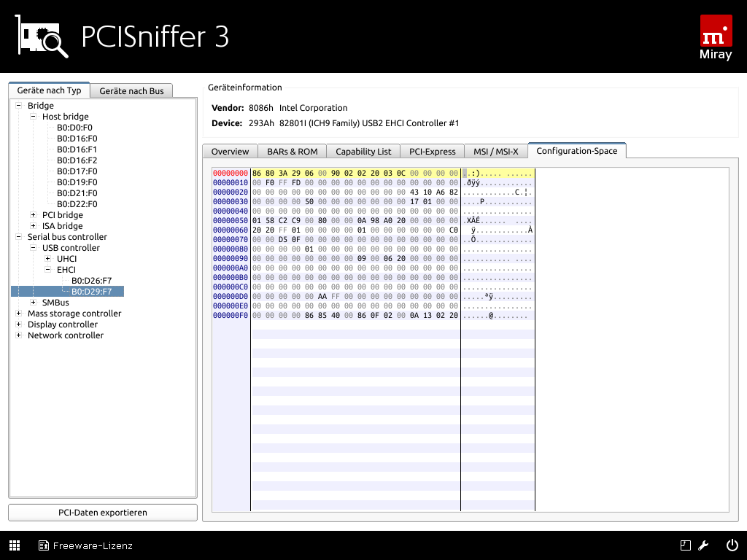Open the BARs & ROM tab
The image size is (747, 560).
pyautogui.click(x=292, y=152)
